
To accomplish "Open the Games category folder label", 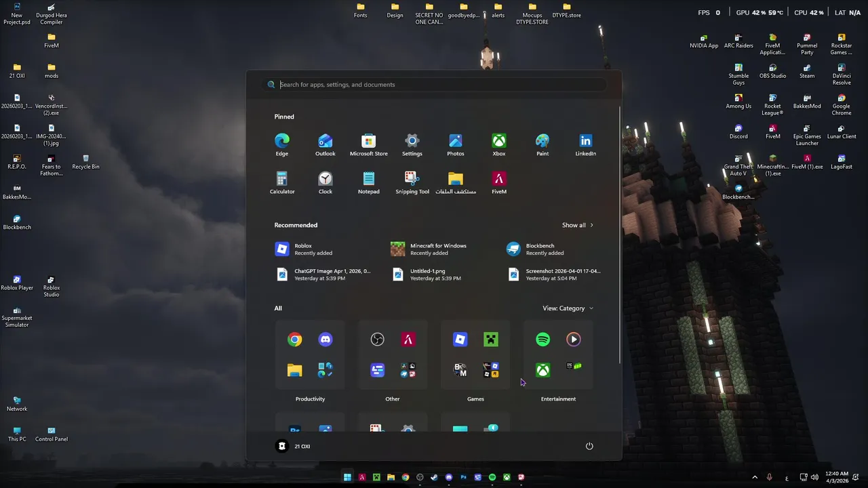I will (x=475, y=399).
